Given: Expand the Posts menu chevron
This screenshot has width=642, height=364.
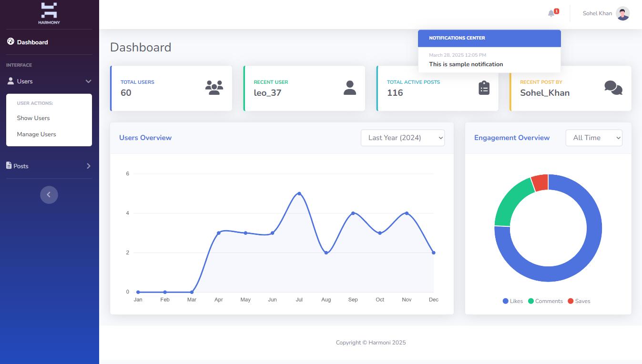Looking at the screenshot, I should (x=89, y=166).
